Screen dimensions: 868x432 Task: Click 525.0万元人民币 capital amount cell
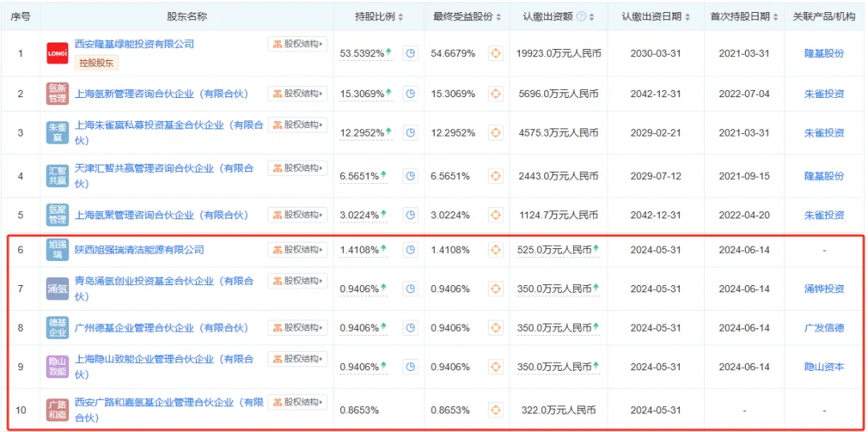tap(554, 250)
